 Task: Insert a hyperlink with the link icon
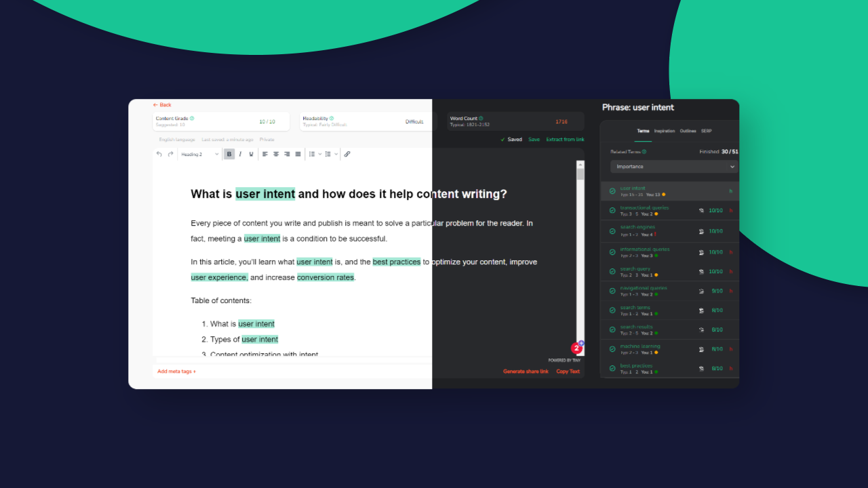point(347,155)
